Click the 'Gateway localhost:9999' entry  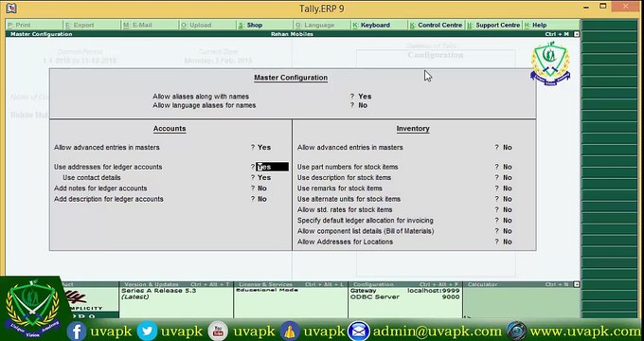[405, 291]
